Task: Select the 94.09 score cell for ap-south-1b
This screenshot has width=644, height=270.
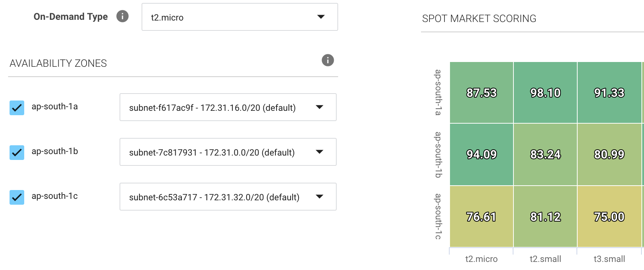Action: 481,154
